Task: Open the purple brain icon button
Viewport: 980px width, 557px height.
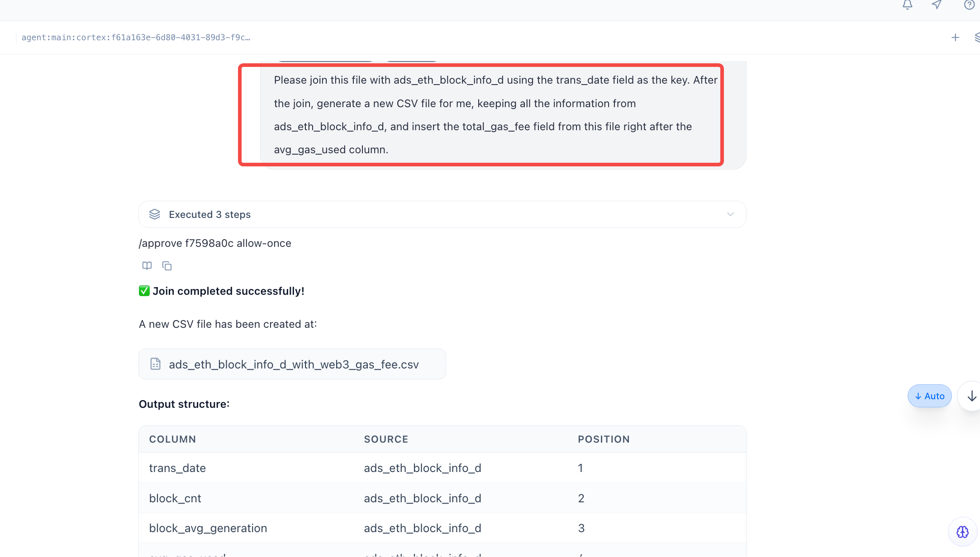Action: (962, 532)
